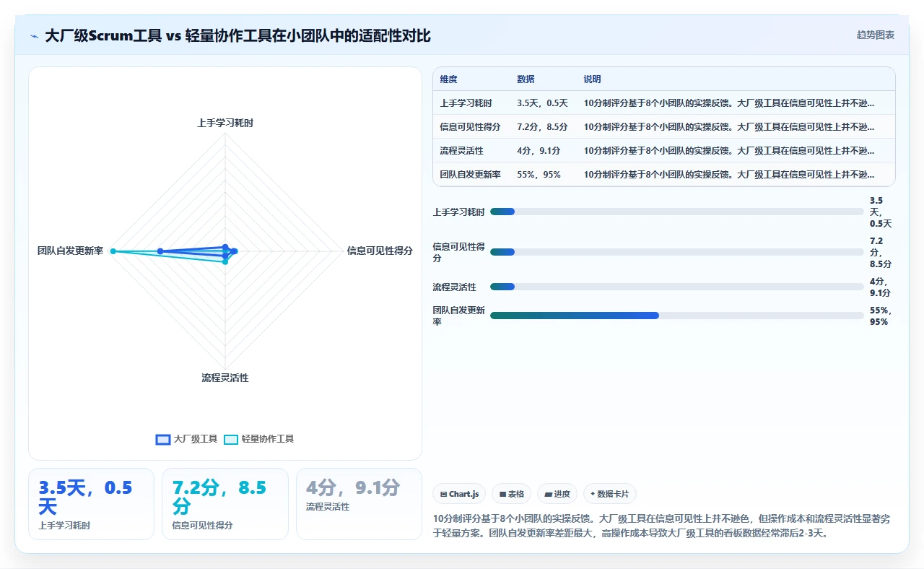Select the 进度 tag chip
This screenshot has width=924, height=569.
557,494
